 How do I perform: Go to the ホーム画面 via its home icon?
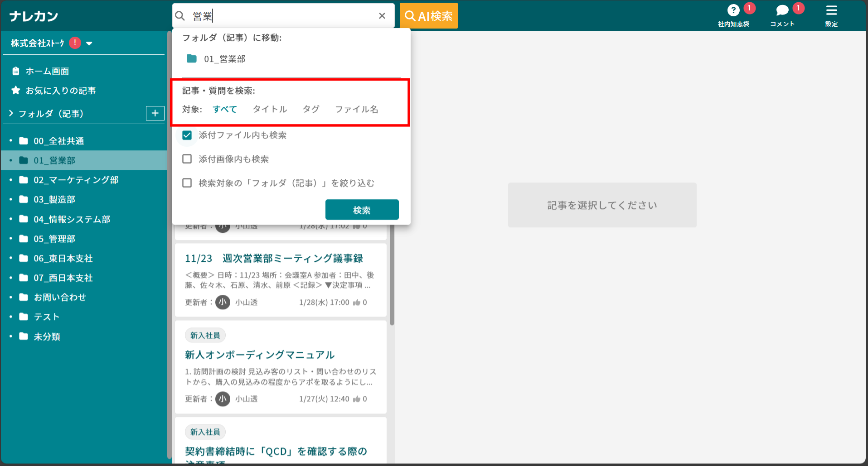[x=16, y=71]
